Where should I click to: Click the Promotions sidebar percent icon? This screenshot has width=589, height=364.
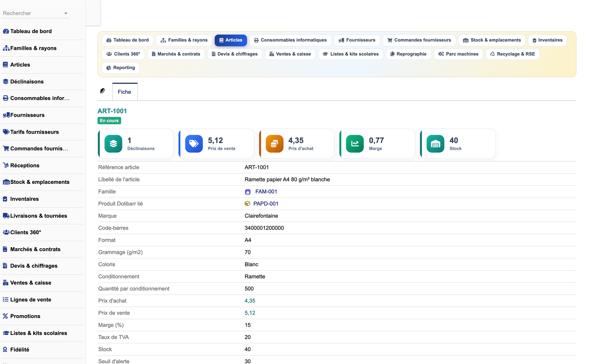[x=5, y=316]
